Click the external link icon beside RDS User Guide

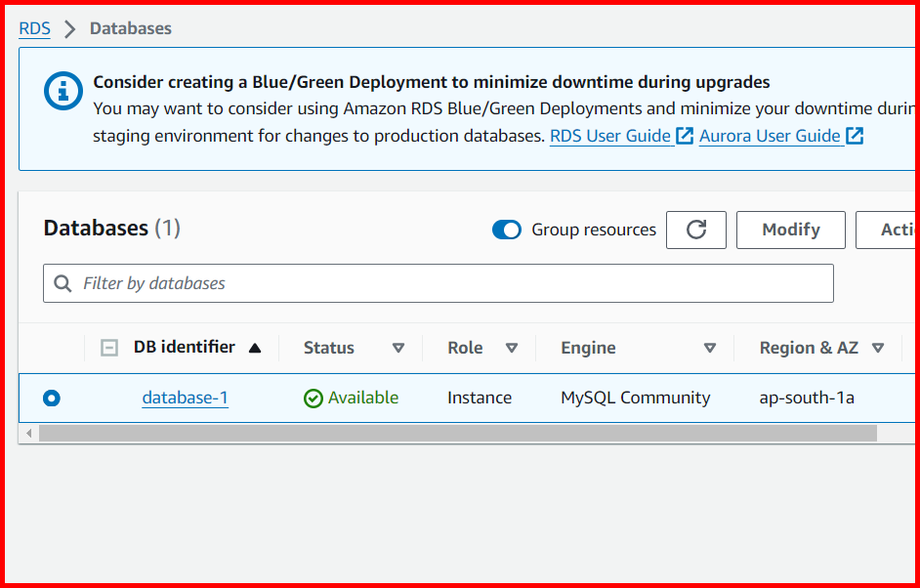coord(683,136)
